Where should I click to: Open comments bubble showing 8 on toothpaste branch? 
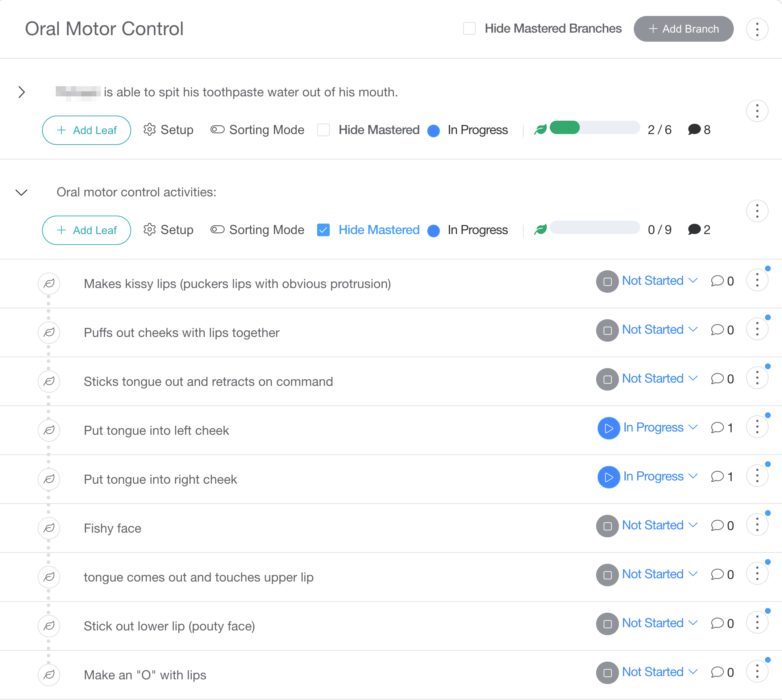click(694, 130)
